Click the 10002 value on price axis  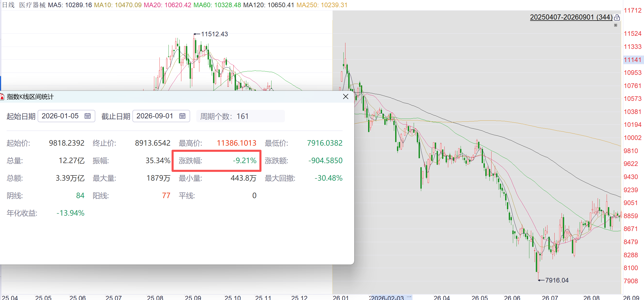click(x=632, y=138)
